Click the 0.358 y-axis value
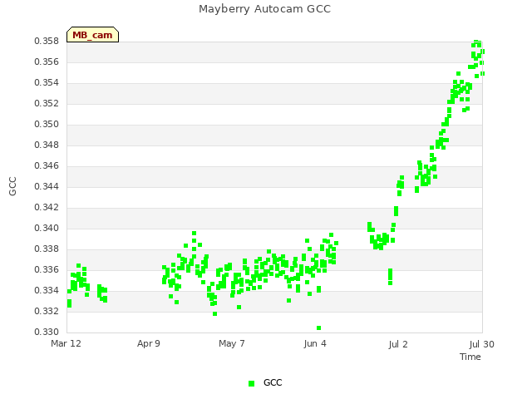 [x=47, y=42]
